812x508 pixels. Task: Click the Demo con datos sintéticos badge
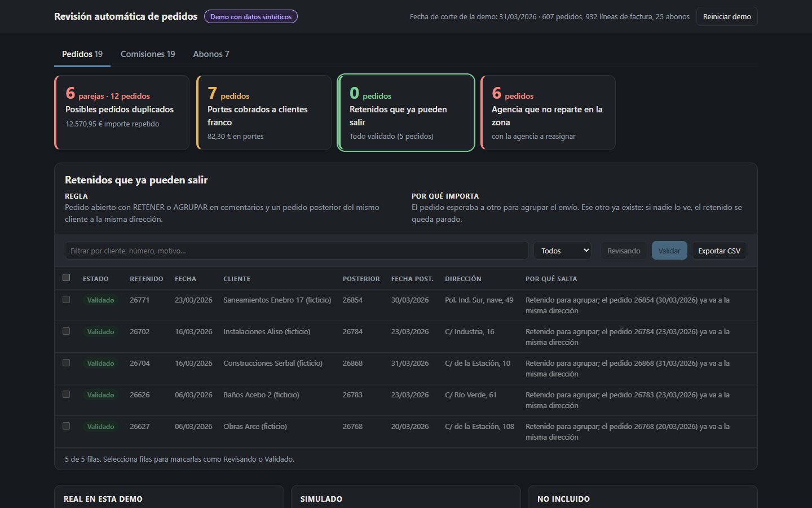click(x=251, y=16)
